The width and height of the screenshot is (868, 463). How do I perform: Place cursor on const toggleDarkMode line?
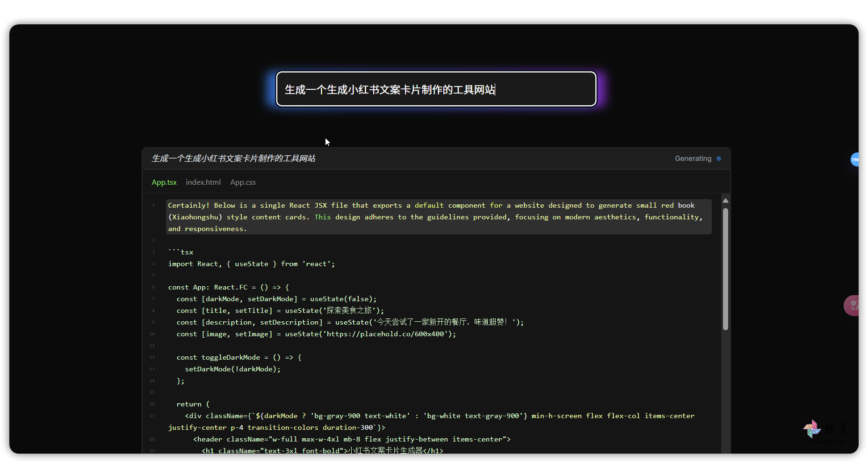coord(239,357)
